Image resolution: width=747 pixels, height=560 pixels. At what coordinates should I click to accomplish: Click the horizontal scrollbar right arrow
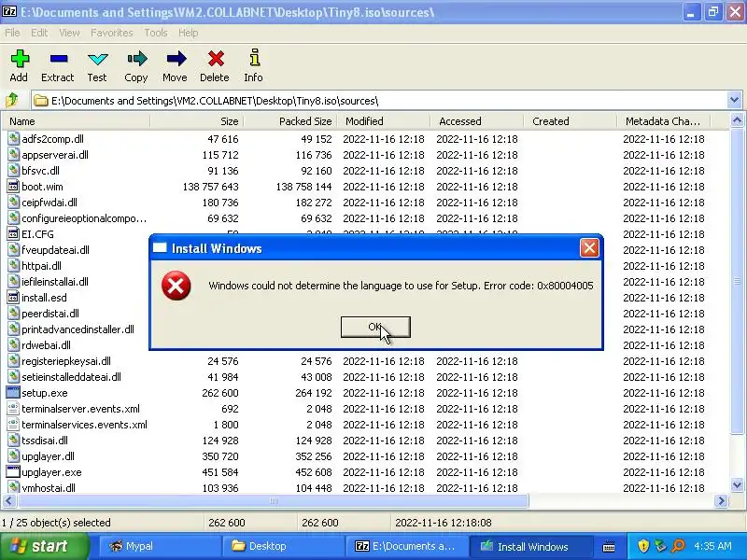tap(721, 500)
